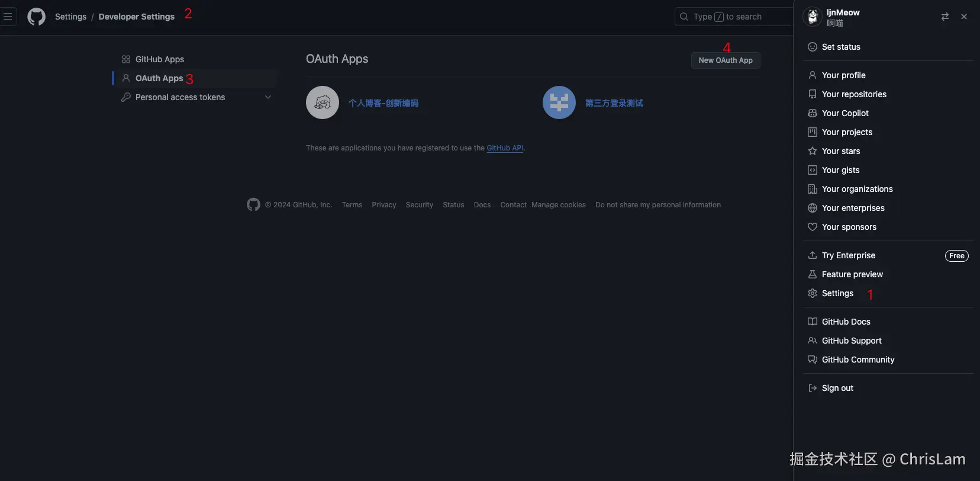Click the ljnMeow avatar in user panel

tap(813, 17)
